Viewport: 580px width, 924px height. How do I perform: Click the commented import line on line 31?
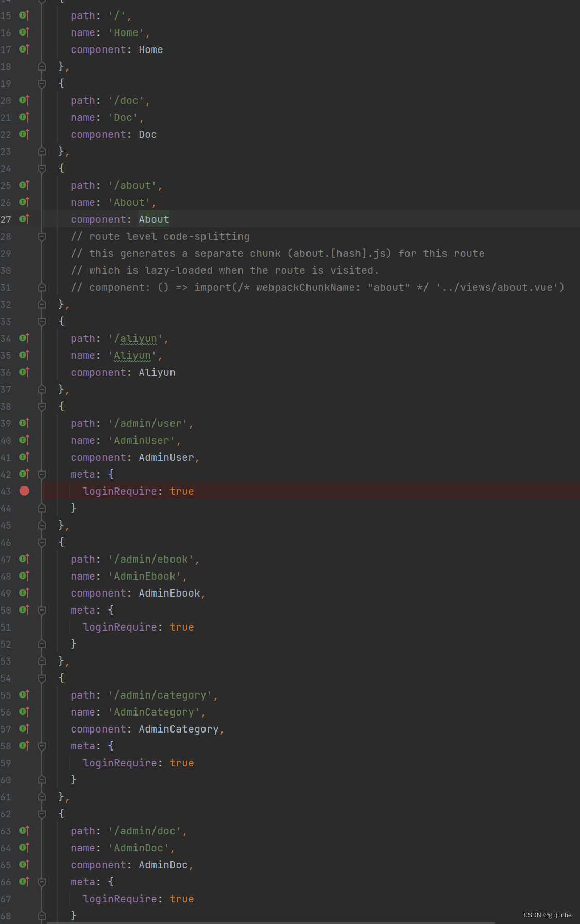coord(318,288)
